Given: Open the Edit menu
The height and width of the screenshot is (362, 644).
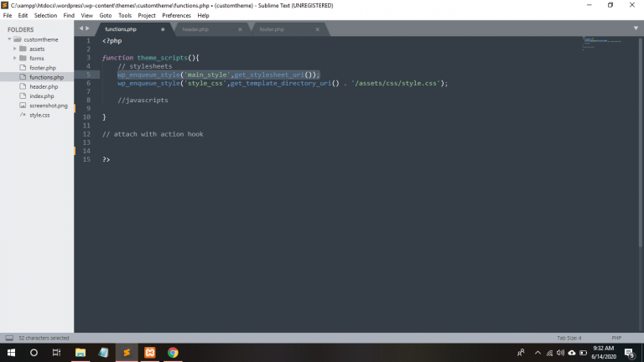Looking at the screenshot, I should (x=23, y=16).
